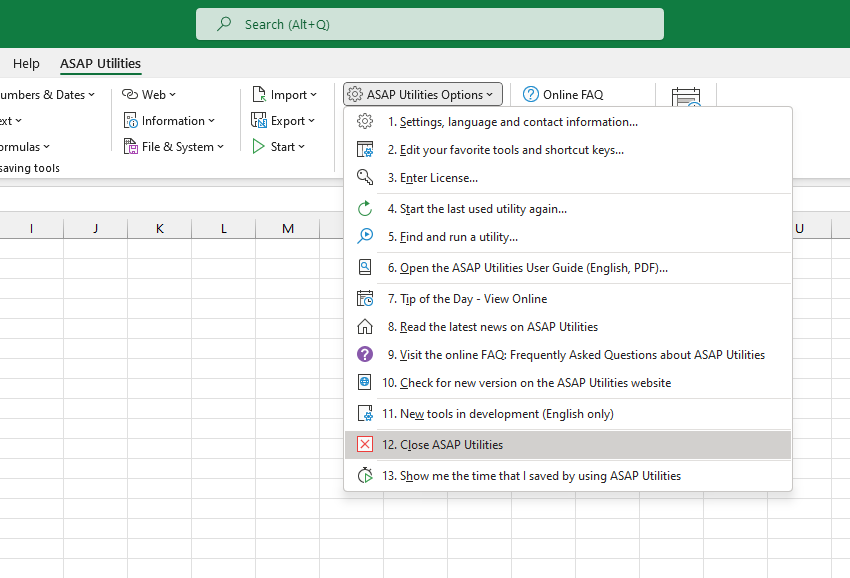Click favorite tools table-gear icon
The image size is (850, 578).
coord(365,149)
